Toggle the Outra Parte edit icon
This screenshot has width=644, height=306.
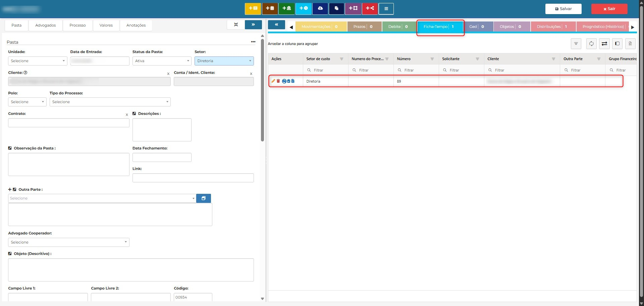pos(14,189)
